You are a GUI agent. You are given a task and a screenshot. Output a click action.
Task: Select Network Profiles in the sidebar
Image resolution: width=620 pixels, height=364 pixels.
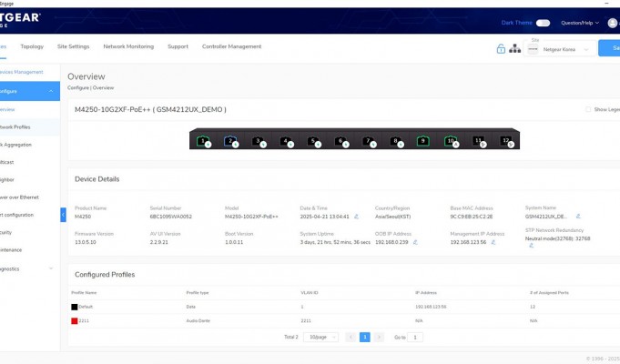tap(30, 127)
